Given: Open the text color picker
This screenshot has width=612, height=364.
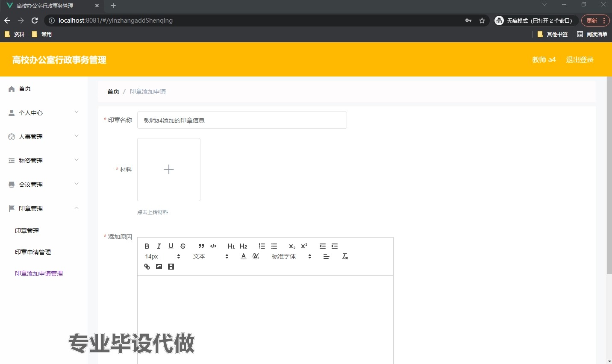Looking at the screenshot, I should pos(244,256).
